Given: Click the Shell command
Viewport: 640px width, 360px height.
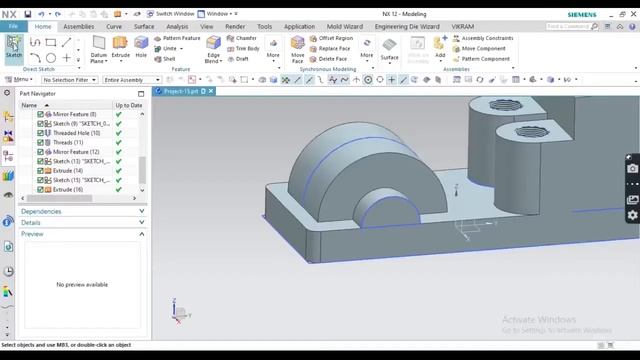Looking at the screenshot, I should pyautogui.click(x=165, y=59).
